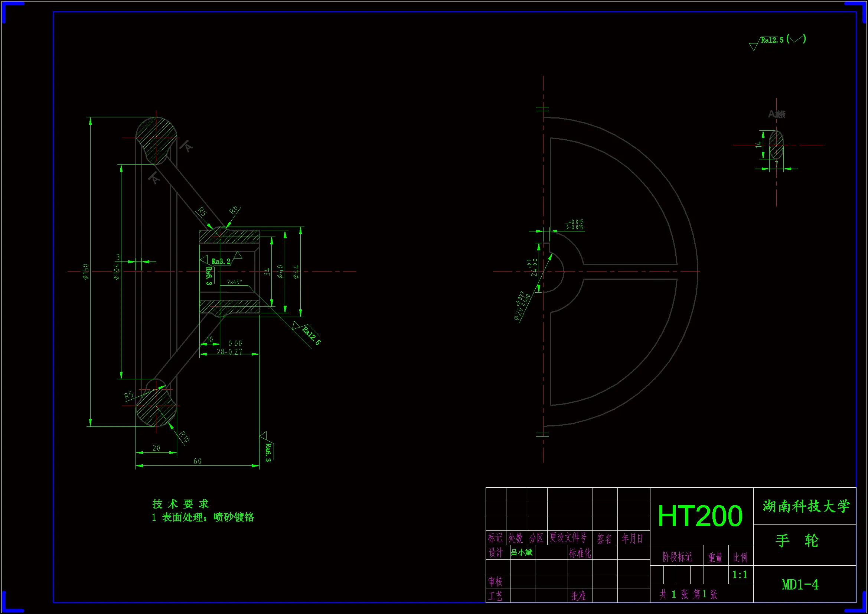Click the 1:1 scale value
Screen dimensions: 868x614
click(x=740, y=575)
